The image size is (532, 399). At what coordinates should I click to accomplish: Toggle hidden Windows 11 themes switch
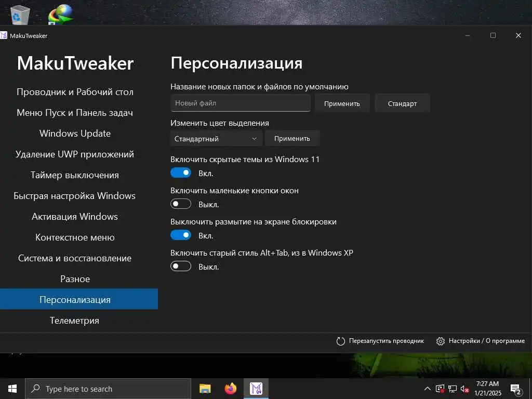coord(181,173)
